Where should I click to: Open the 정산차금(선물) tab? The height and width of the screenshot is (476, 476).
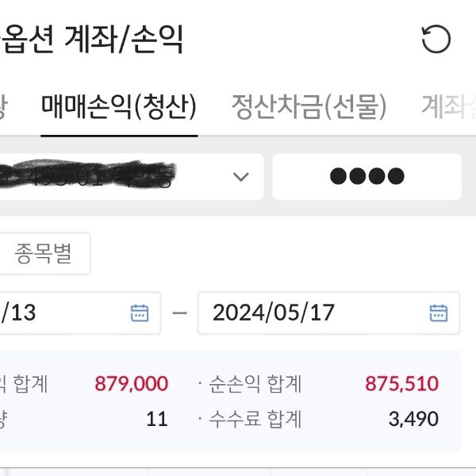pyautogui.click(x=309, y=106)
